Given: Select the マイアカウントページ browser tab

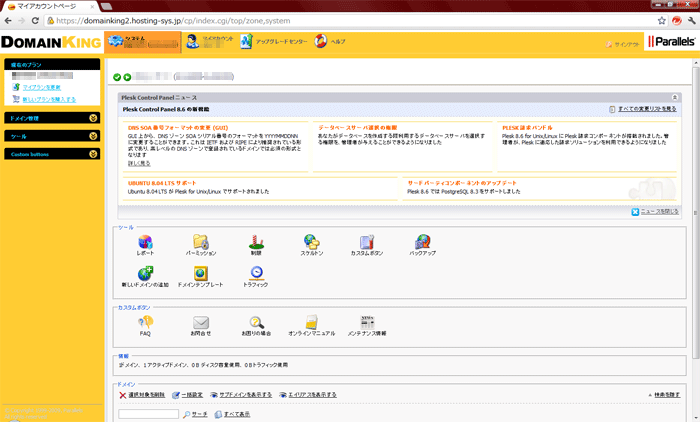Looking at the screenshot, I should click(x=50, y=7).
